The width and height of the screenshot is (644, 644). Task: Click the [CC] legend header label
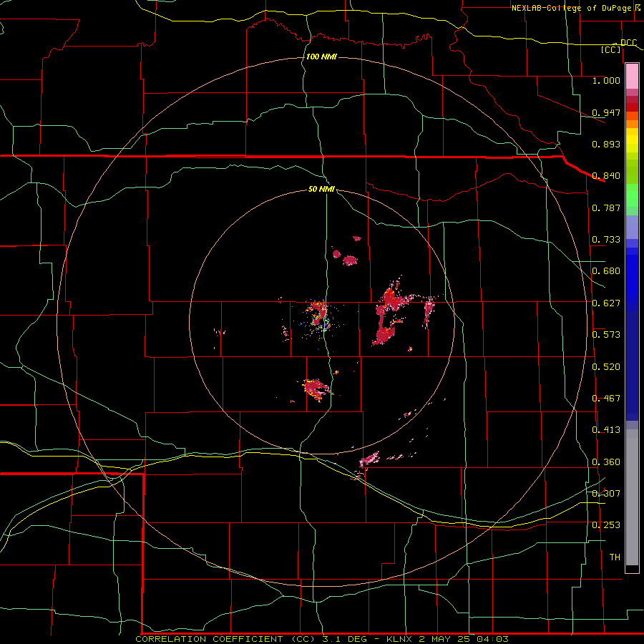tap(611, 49)
